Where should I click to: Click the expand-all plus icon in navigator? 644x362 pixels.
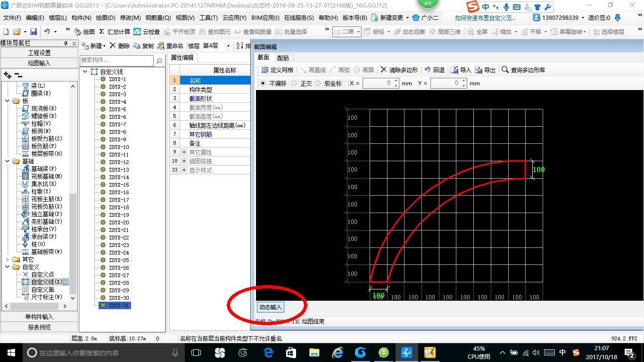click(x=8, y=74)
